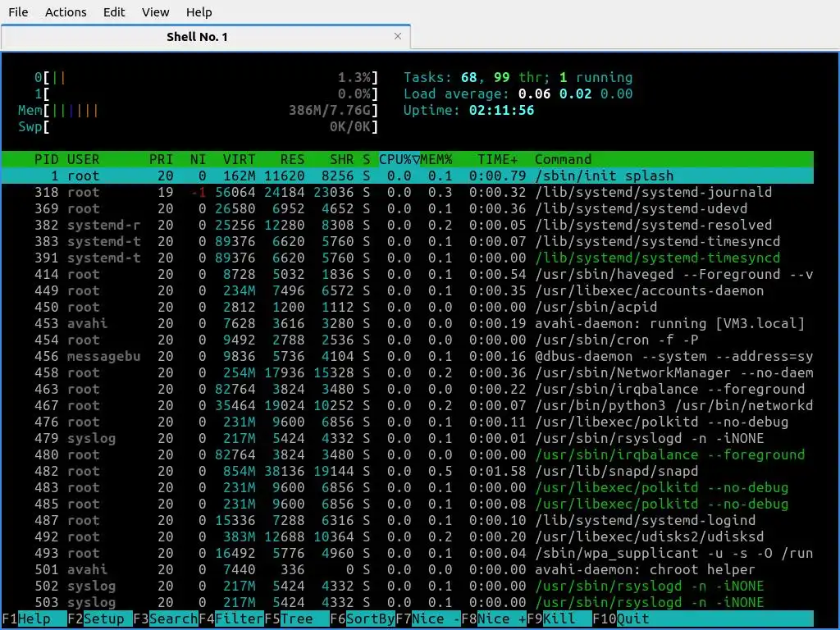Screen dimensions: 840x630
Task: Select the haveged process row
Action: tap(408, 274)
